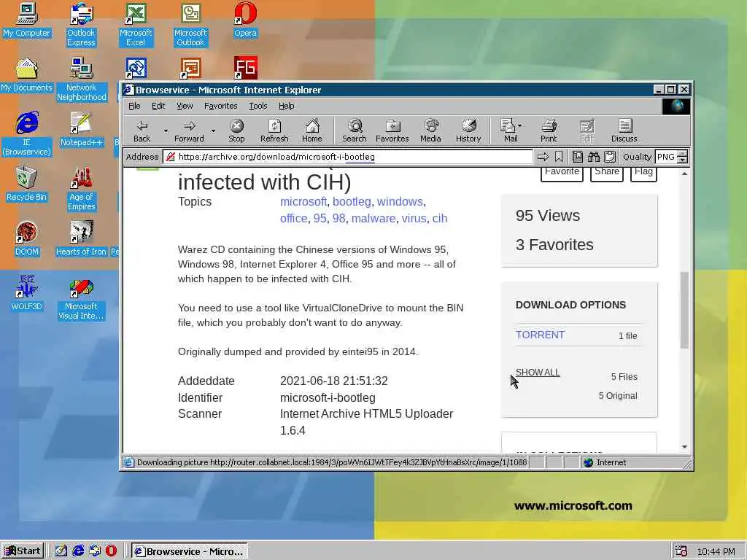Screen dimensions: 747x560
Task: Click the Discuss toolbar button
Action: (x=624, y=131)
